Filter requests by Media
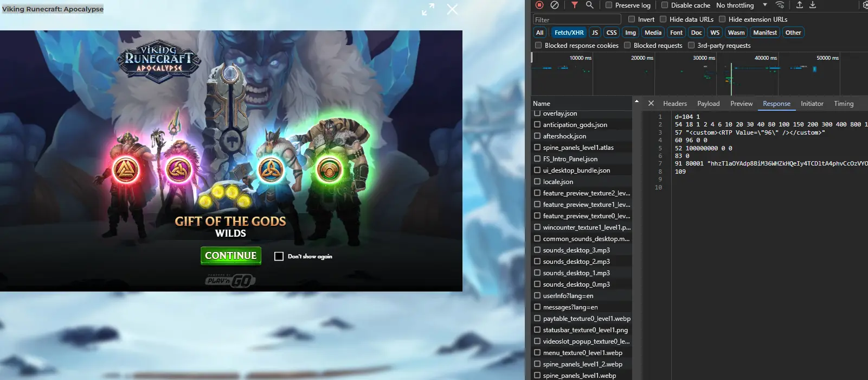The image size is (868, 380). pos(653,33)
